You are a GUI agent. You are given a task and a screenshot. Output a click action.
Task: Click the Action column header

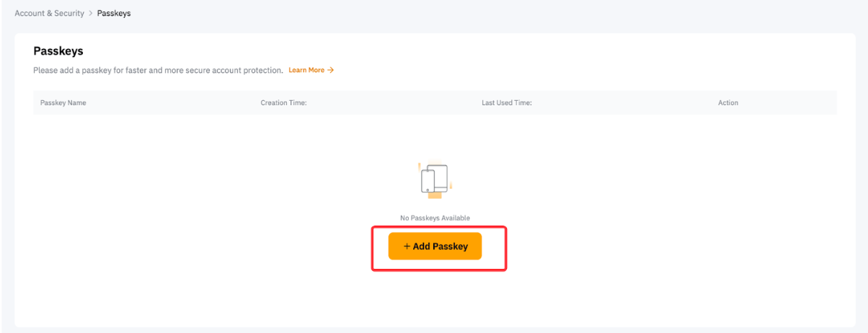[x=728, y=103]
